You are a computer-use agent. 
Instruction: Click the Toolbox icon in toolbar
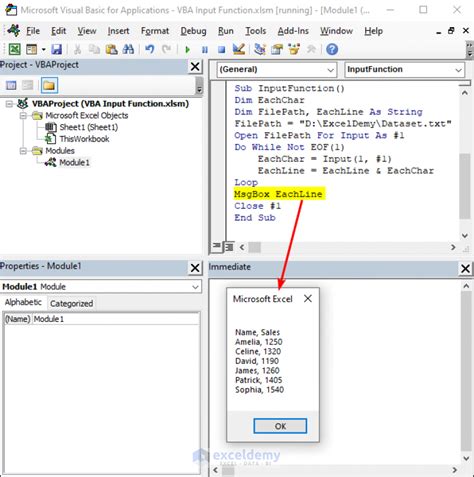pyautogui.click(x=311, y=49)
